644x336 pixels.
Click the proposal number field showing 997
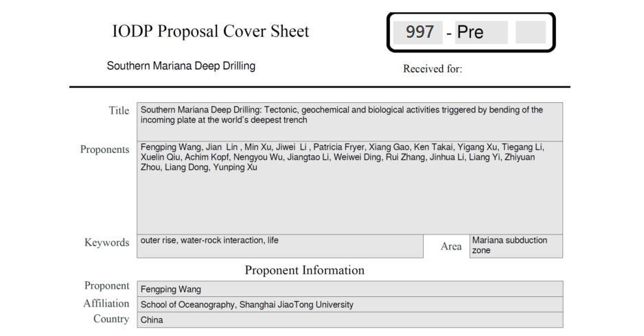[417, 32]
